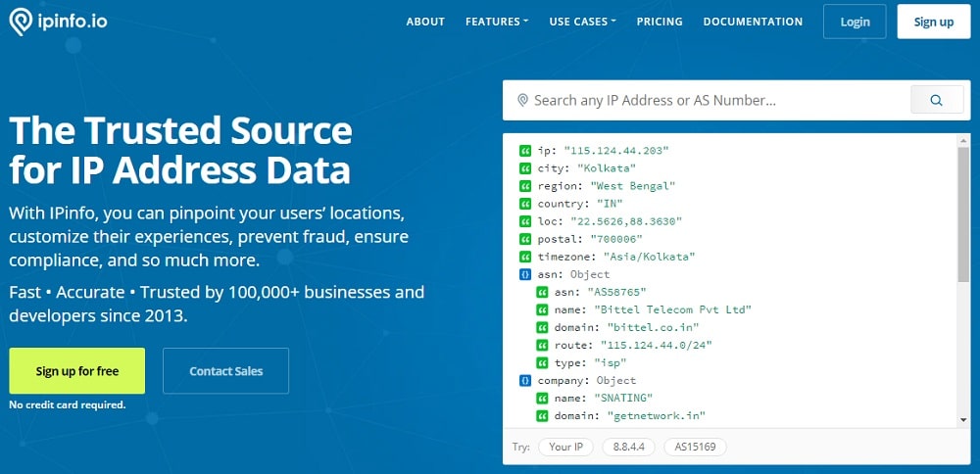Open the PRICING page
The height and width of the screenshot is (474, 980).
coord(660,22)
